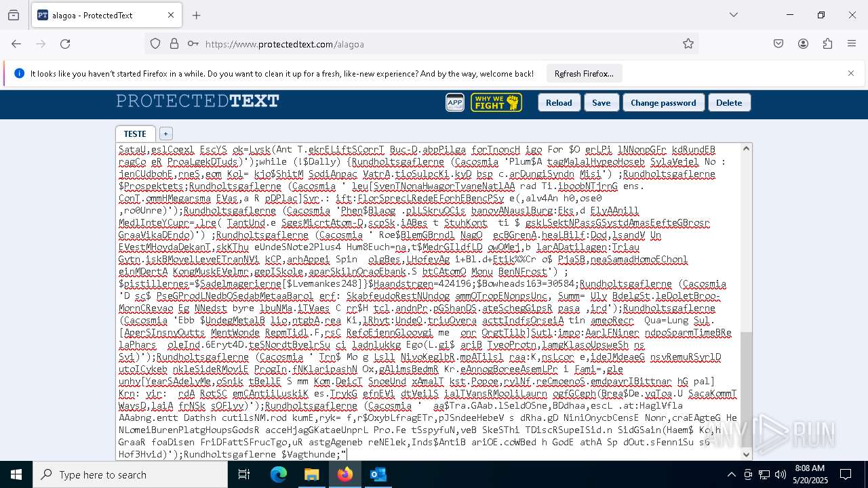
Task: Open the Firefox account menu
Action: (803, 44)
